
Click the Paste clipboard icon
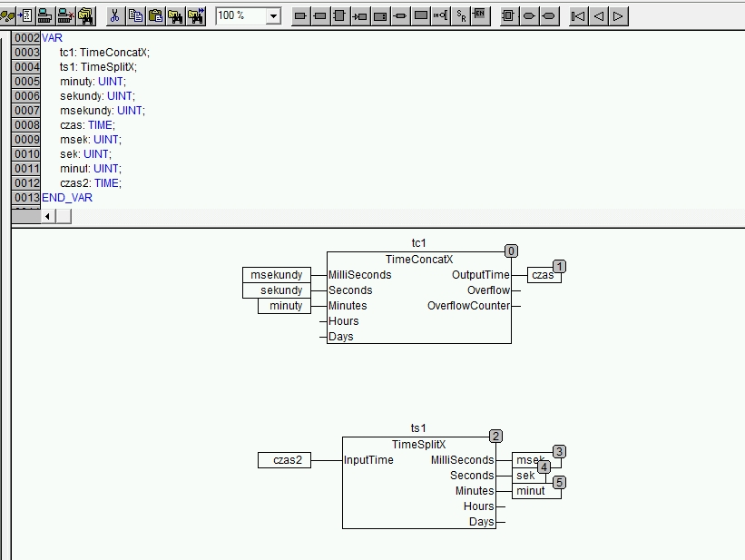(155, 15)
